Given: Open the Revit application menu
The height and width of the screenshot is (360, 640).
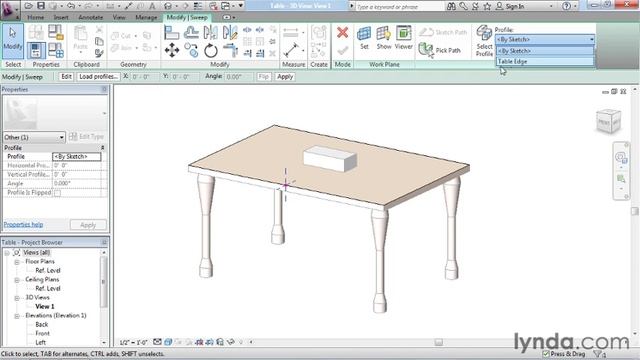Looking at the screenshot, I should tap(9, 9).
